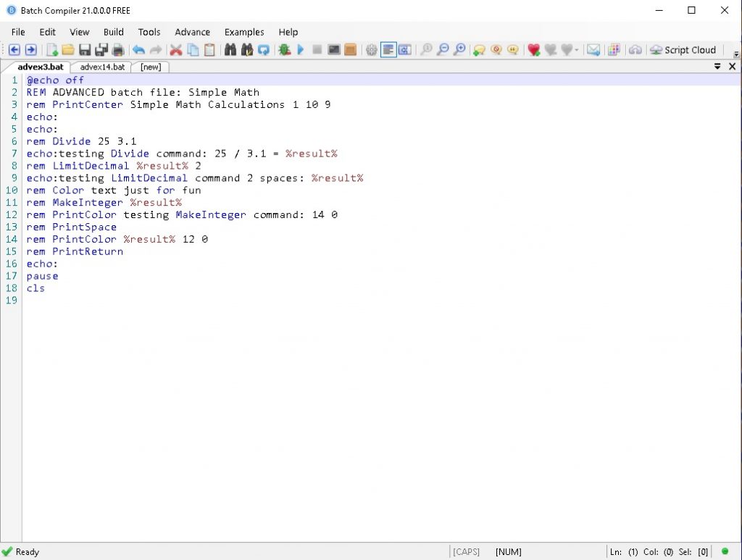This screenshot has height=560, width=742.
Task: Switch to the [new] tab
Action: point(151,67)
